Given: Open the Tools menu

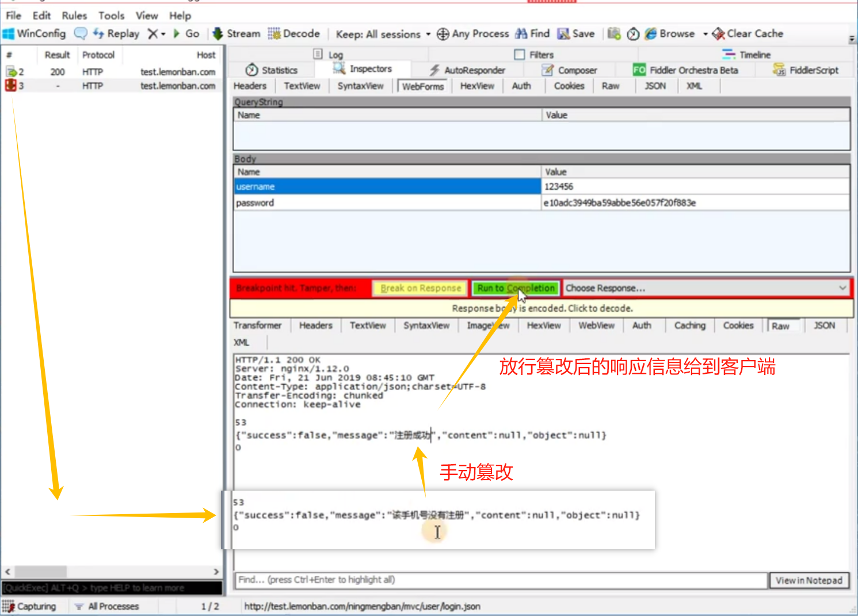Looking at the screenshot, I should [x=111, y=16].
